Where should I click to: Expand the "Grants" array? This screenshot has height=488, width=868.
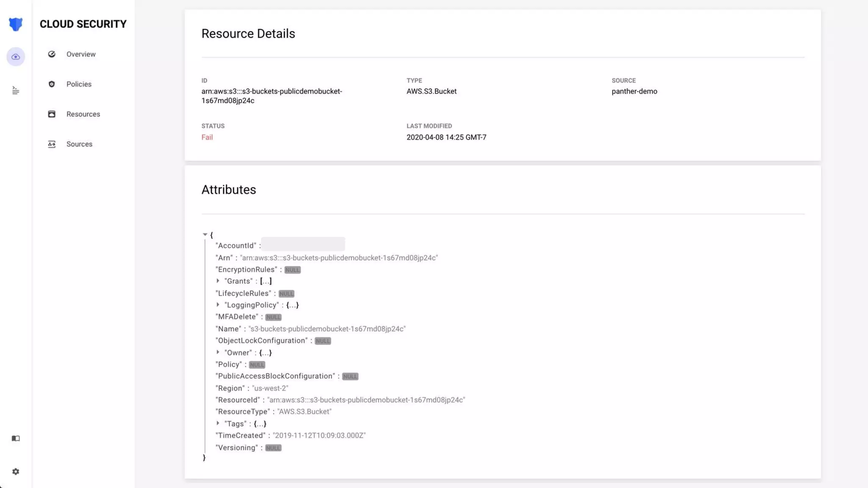click(218, 281)
